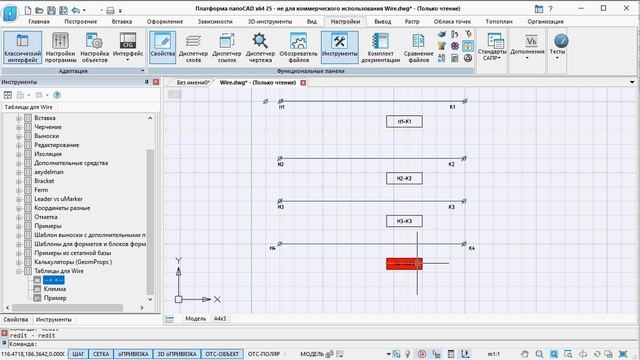Click the Print icon in quick access toolbar
The image size is (640, 360).
coord(110,10)
